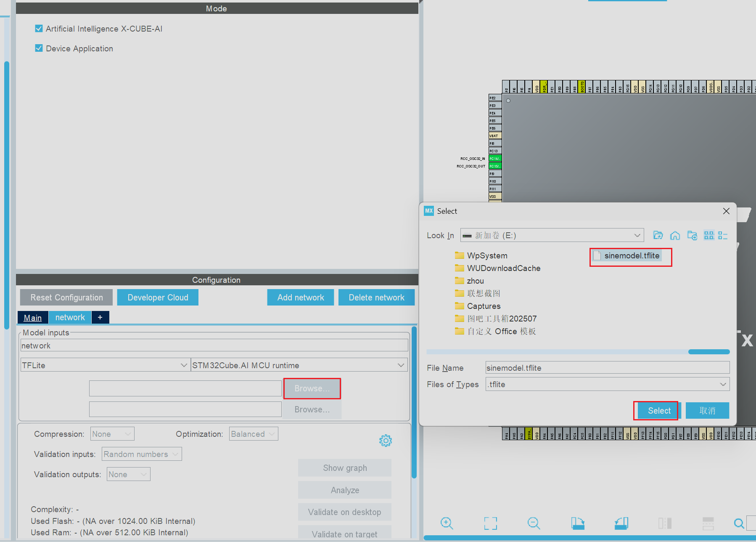This screenshot has height=542, width=756.
Task: Click the vertical split view icon
Action: click(x=665, y=523)
